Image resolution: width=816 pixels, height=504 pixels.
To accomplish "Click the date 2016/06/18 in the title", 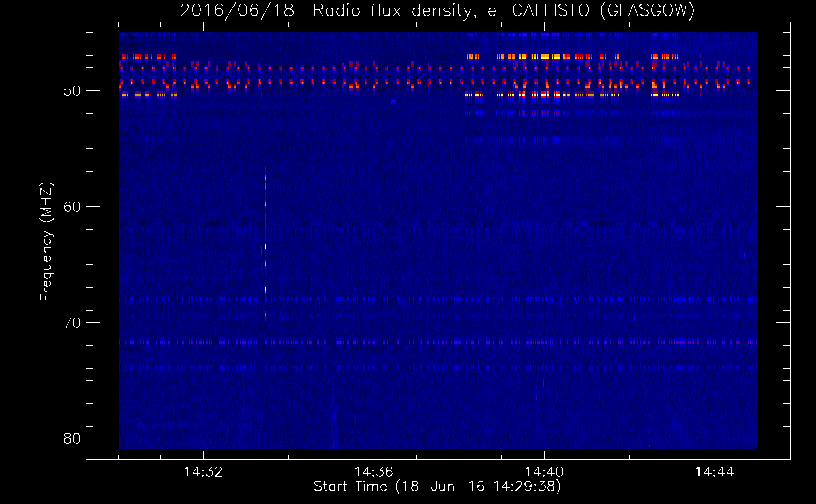I will [x=237, y=10].
